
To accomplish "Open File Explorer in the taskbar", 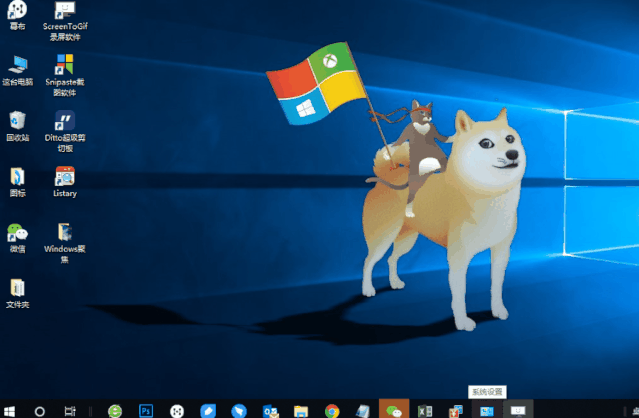I will tap(301, 411).
